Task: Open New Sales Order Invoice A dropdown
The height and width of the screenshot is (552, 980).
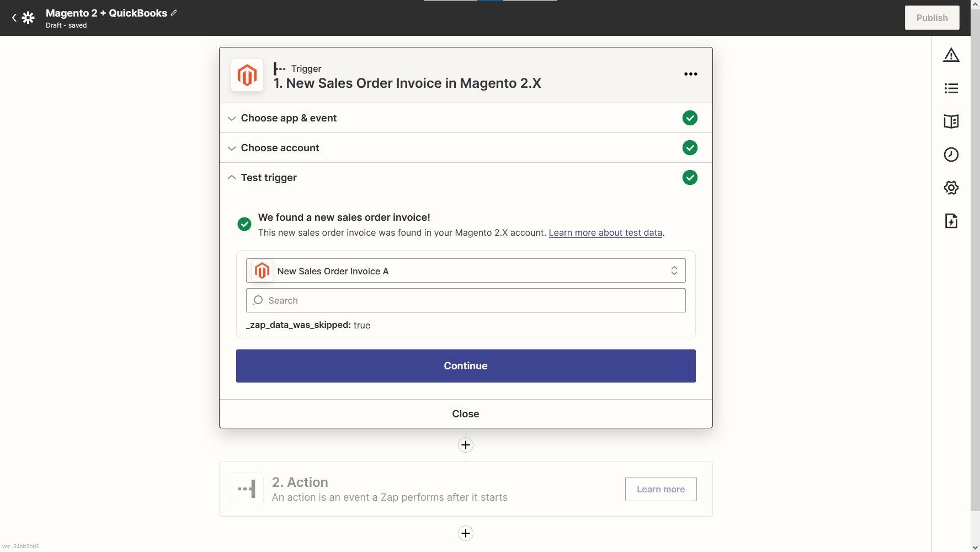Action: click(x=466, y=270)
